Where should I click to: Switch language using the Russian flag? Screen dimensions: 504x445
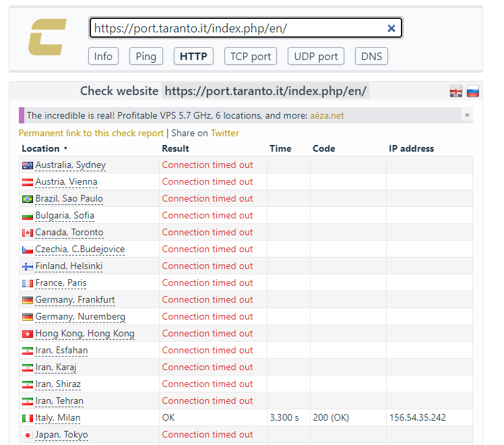tap(473, 92)
